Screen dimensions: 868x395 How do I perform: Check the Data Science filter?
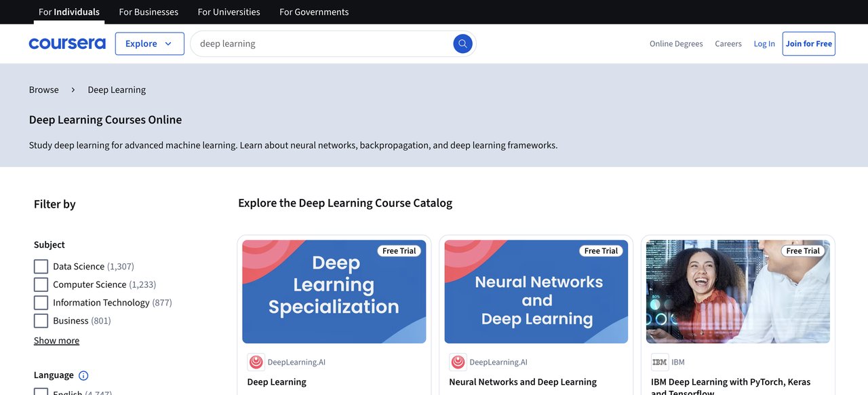coord(41,266)
